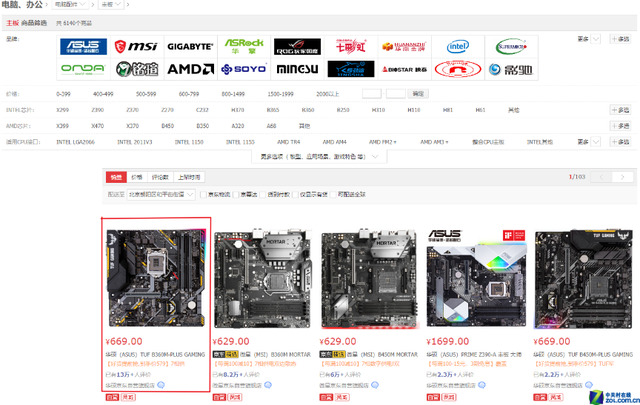
Task: Open seller chat for MSI B360M MORTAR
Action: point(268,385)
